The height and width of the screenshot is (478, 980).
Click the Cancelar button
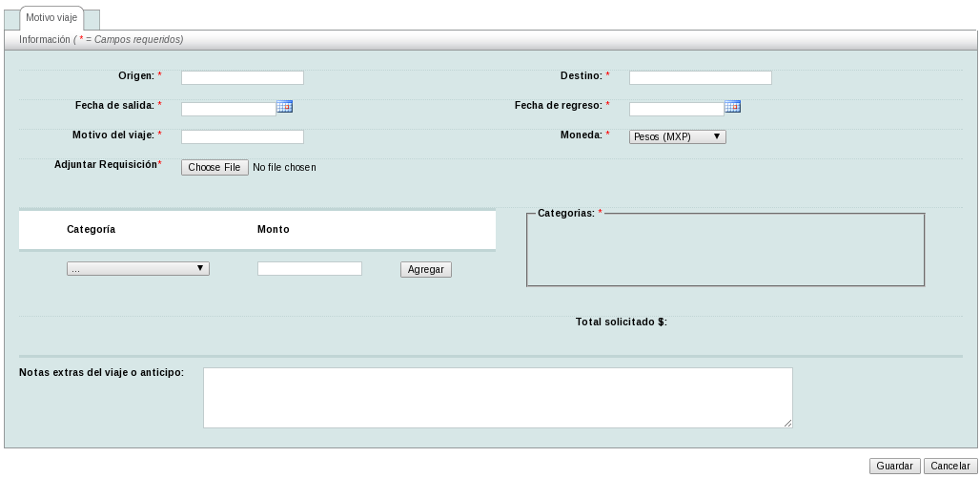949,467
